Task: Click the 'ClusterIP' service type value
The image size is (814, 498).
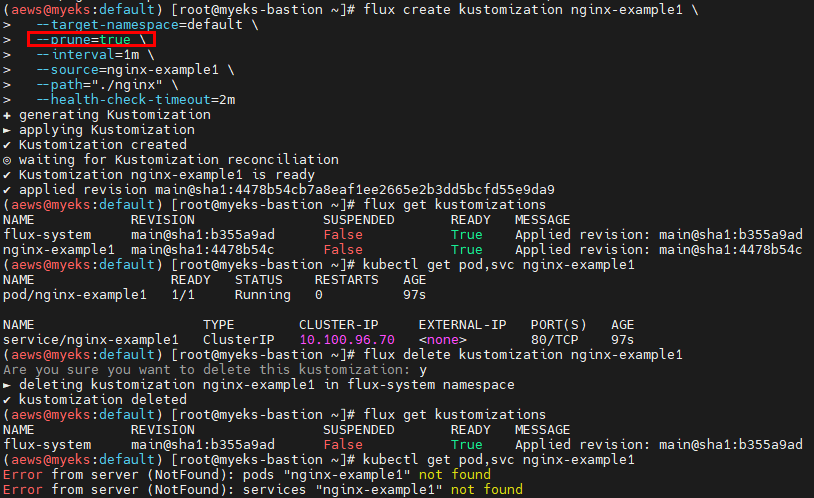Action: point(238,340)
